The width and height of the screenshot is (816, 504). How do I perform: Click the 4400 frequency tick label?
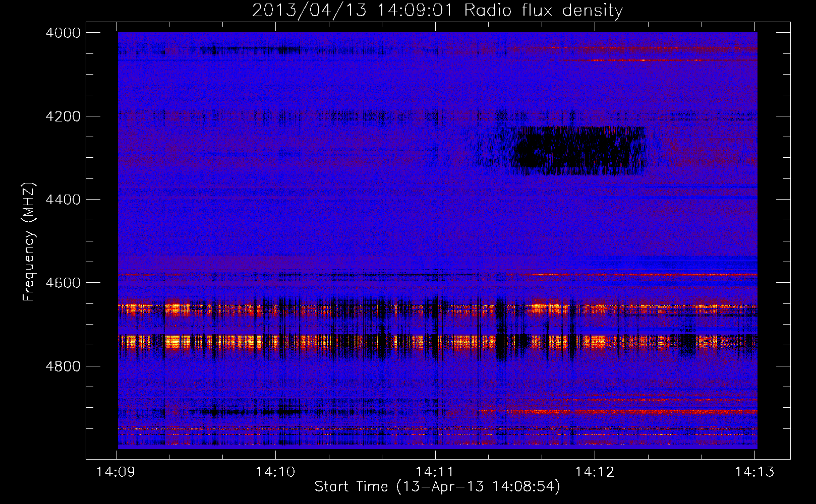point(63,200)
